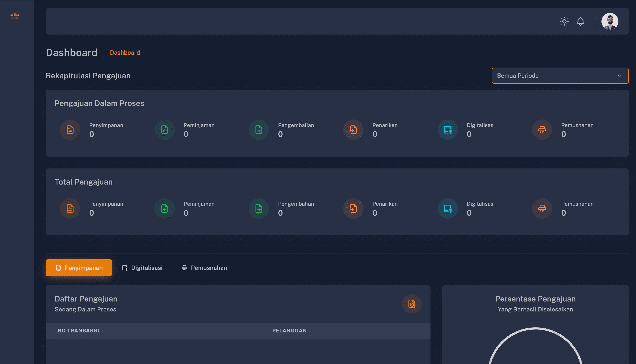This screenshot has height=364, width=636.
Task: Click the Persentase Pengajuan heading
Action: (x=535, y=299)
